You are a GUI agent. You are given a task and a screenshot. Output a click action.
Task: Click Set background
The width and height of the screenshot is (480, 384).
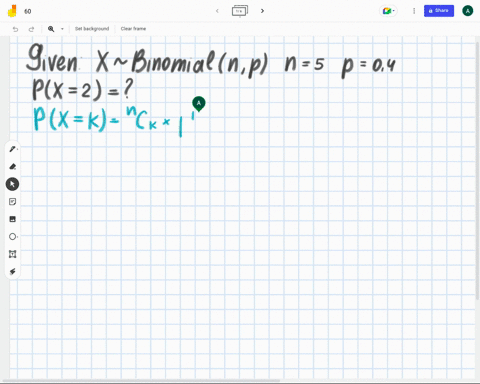(x=92, y=29)
